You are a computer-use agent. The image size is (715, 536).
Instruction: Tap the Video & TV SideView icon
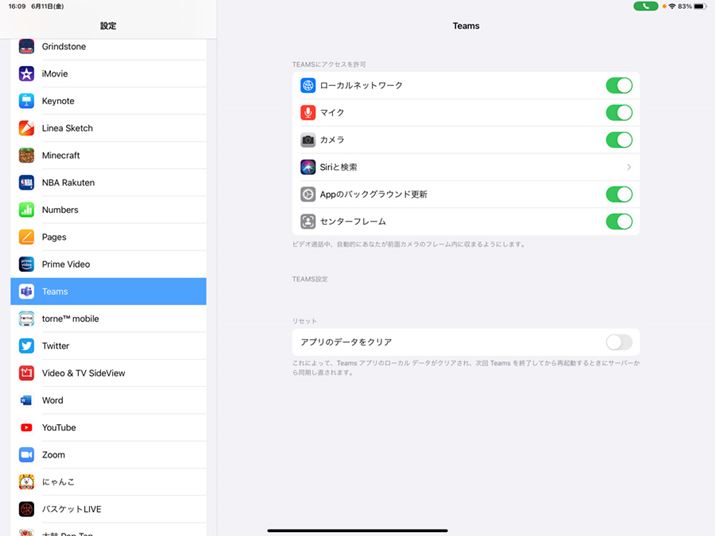(x=26, y=373)
